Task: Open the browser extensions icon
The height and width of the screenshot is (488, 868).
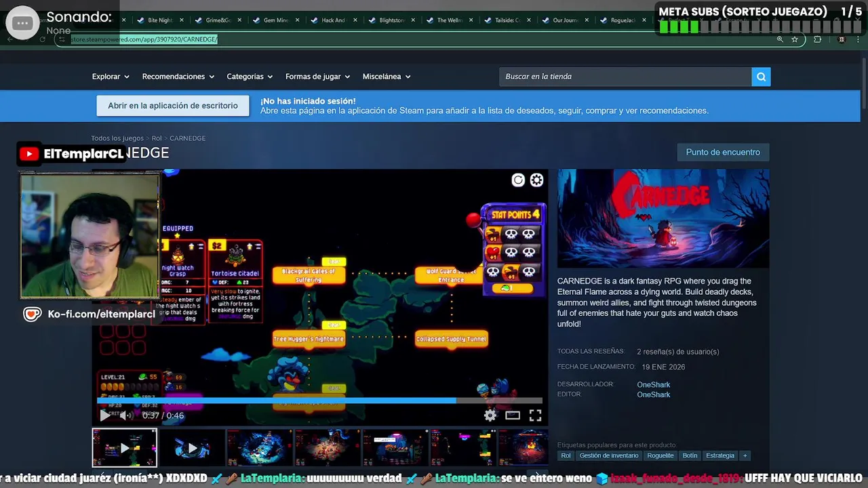Action: pyautogui.click(x=817, y=39)
